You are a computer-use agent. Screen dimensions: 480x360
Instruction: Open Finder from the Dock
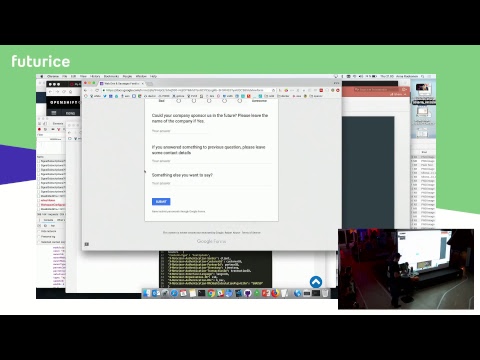tap(147, 293)
